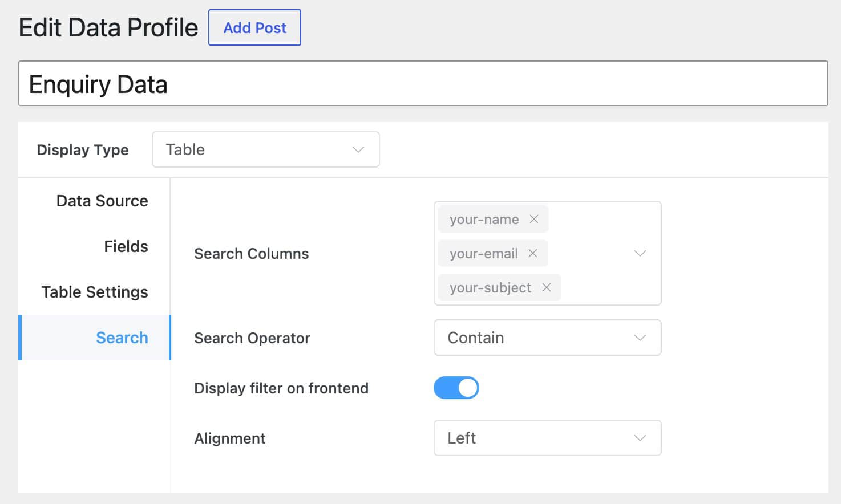Click the Alignment label
This screenshot has width=841, height=504.
pos(230,438)
